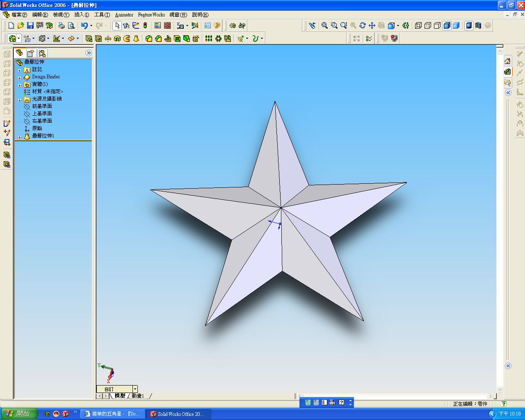Screen dimensions: 525x420
Task: Undo the last action
Action: 84,25
